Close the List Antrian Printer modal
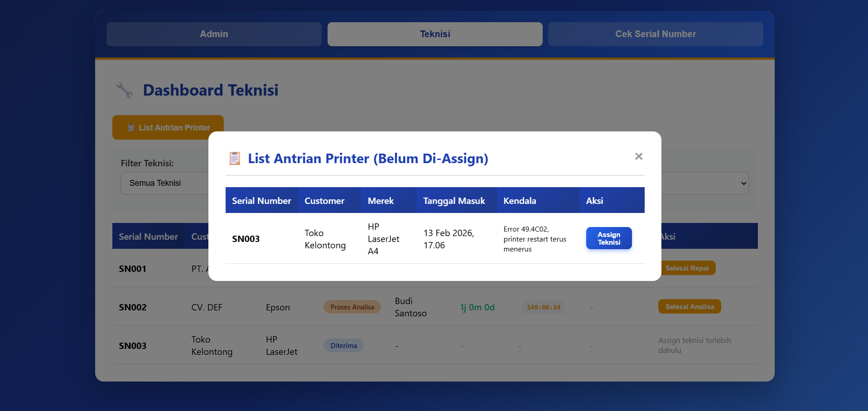Image resolution: width=868 pixels, height=411 pixels. click(x=638, y=156)
